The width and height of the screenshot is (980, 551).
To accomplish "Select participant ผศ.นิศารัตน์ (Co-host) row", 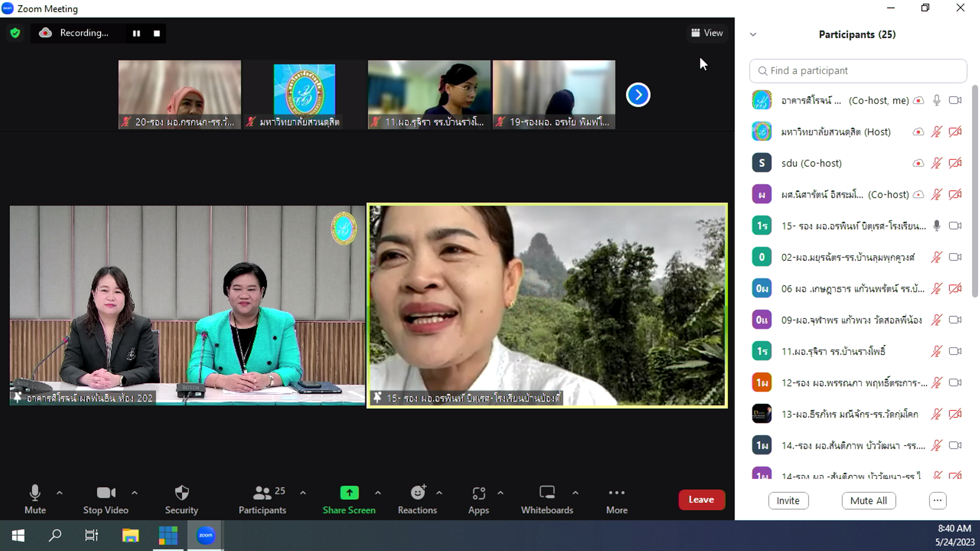I will (x=858, y=194).
